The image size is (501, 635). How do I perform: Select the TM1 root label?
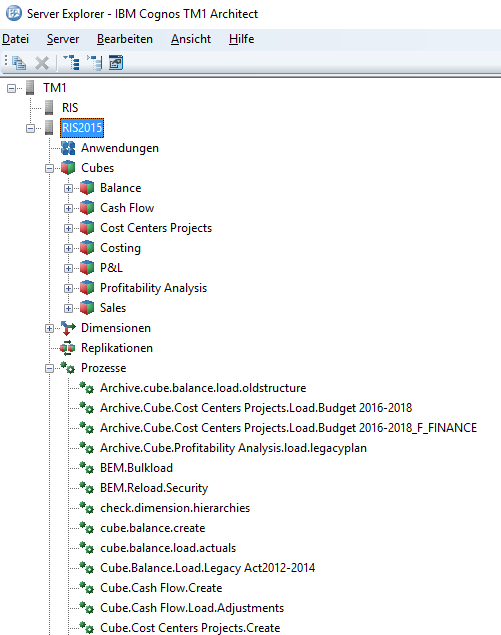point(55,88)
